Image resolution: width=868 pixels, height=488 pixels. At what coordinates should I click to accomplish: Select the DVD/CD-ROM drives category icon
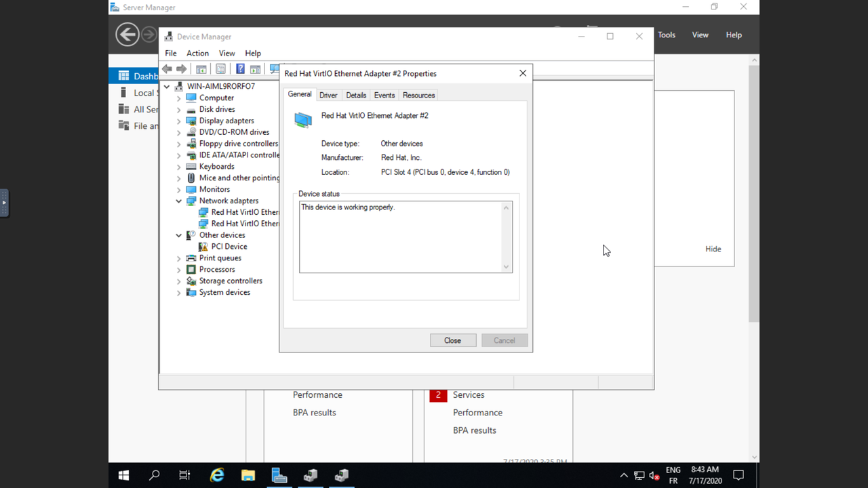pyautogui.click(x=191, y=132)
